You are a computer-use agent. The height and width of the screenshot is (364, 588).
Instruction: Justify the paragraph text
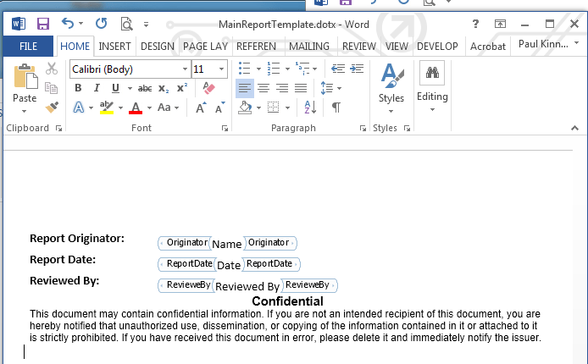[301, 88]
